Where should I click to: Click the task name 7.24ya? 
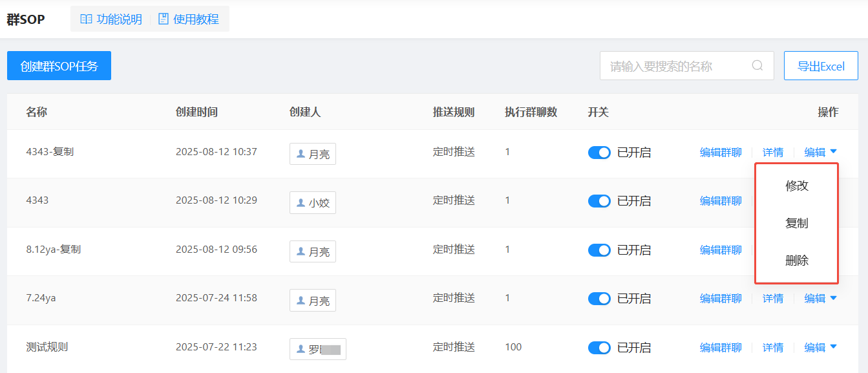point(41,298)
